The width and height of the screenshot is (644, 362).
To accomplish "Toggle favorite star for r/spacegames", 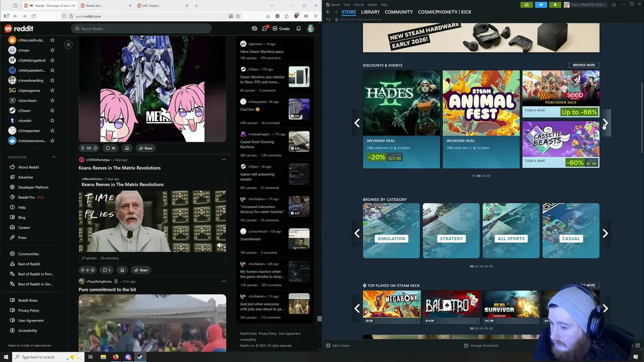I will [52, 90].
